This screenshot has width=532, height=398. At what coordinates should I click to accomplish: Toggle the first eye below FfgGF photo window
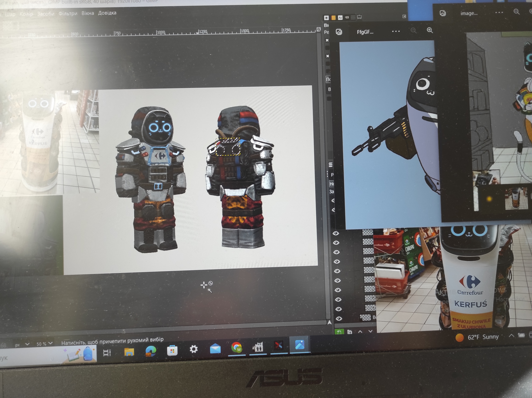336,233
